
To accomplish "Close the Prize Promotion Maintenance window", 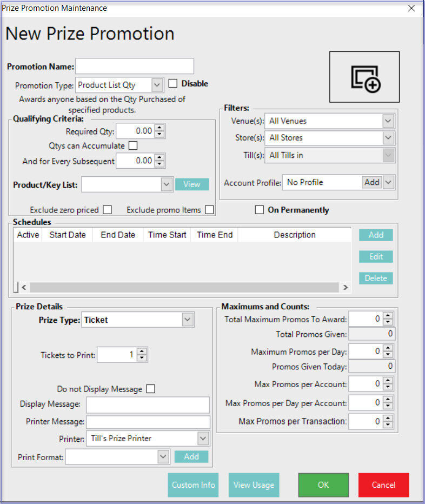I will point(411,8).
